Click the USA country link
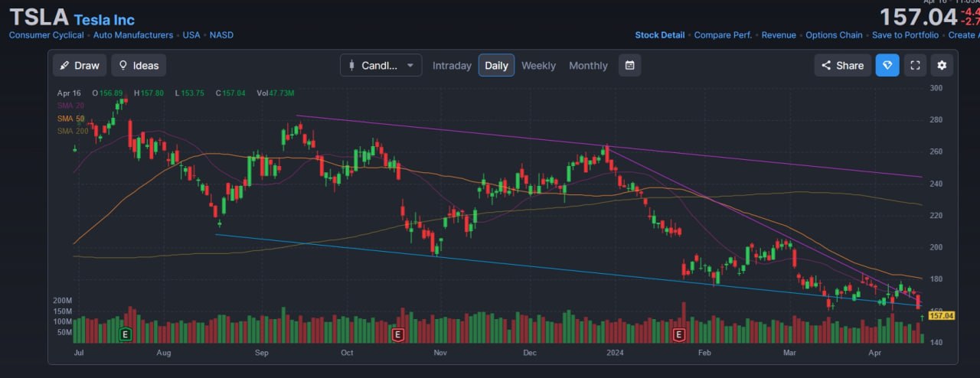 click(x=191, y=35)
